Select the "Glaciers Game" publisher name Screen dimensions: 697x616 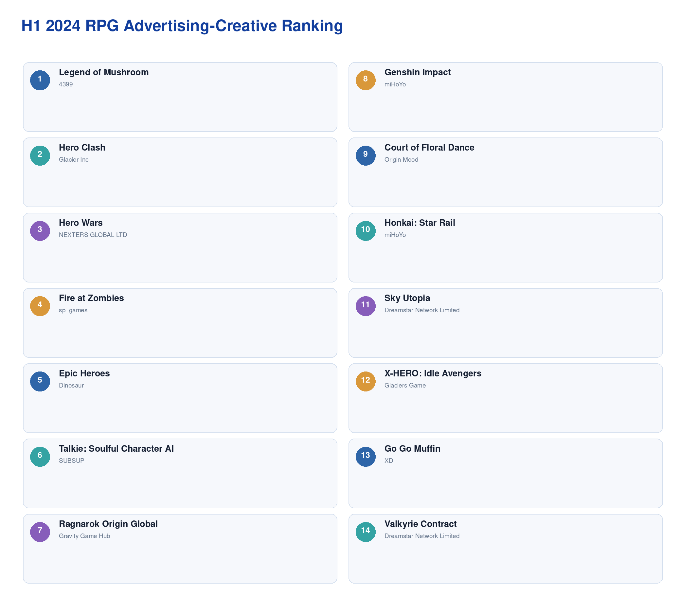pos(405,386)
